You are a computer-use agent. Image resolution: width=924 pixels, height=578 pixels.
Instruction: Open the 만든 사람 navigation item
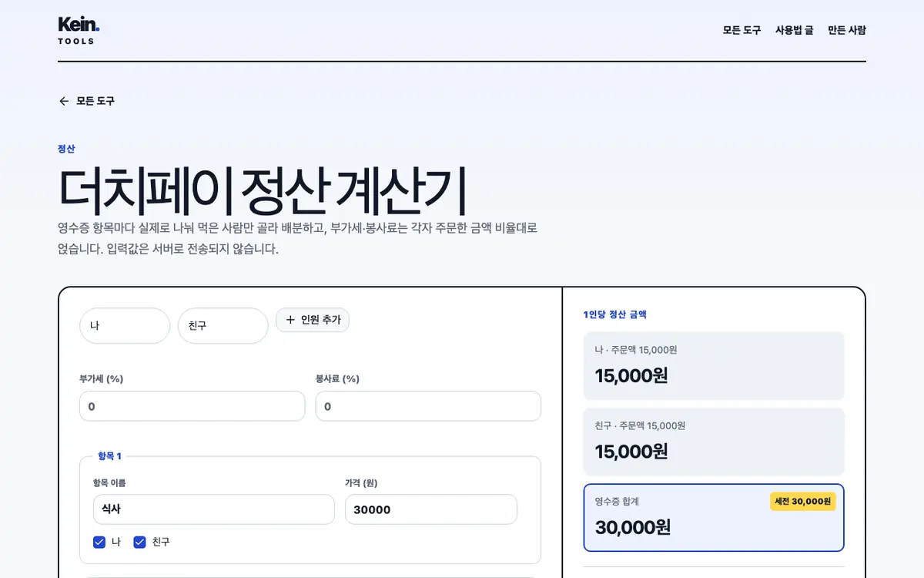pyautogui.click(x=847, y=30)
